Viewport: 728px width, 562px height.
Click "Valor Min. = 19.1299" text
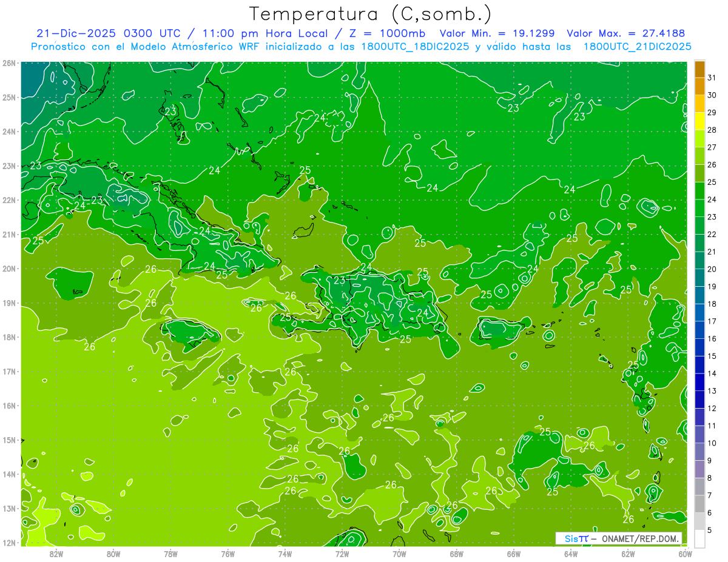(497, 33)
